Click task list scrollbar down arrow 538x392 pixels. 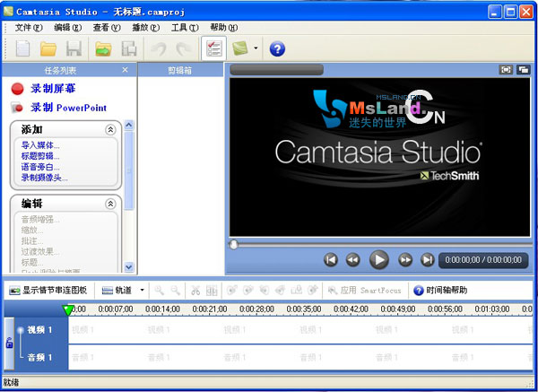pyautogui.click(x=129, y=266)
